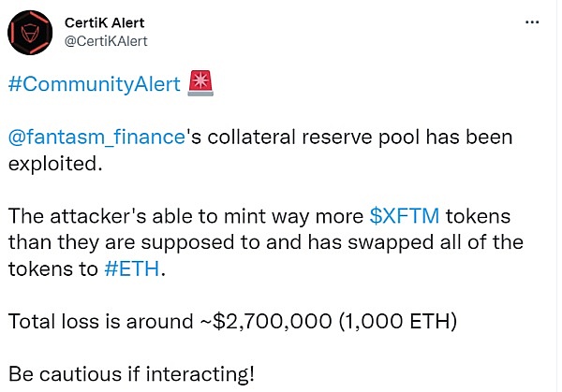Viewport: 562px width, 392px height.
Task: Open the $XFTM cashtag link
Action: [x=405, y=216]
